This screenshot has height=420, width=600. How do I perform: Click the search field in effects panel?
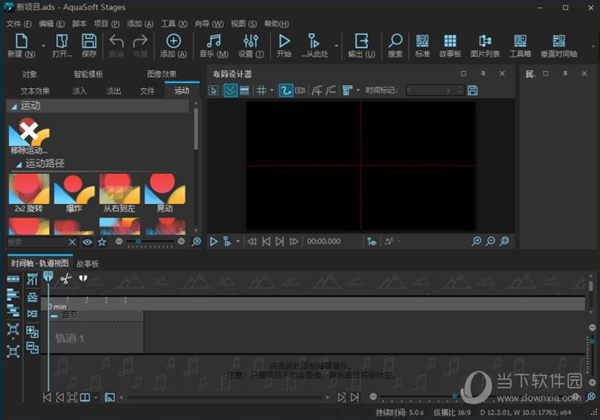tap(38, 242)
